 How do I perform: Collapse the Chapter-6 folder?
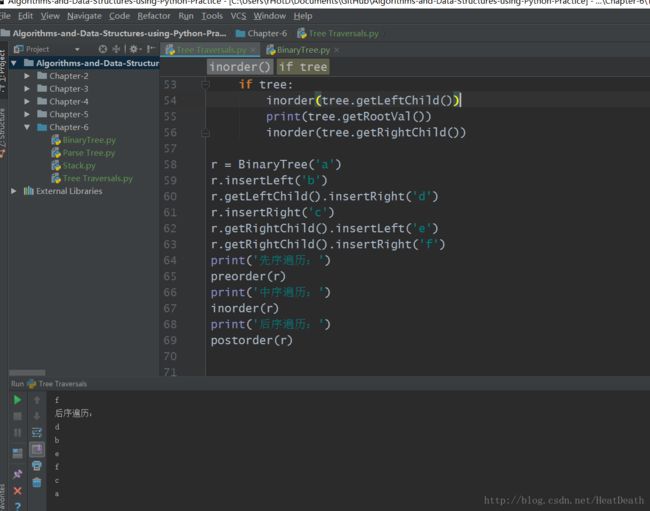point(27,127)
